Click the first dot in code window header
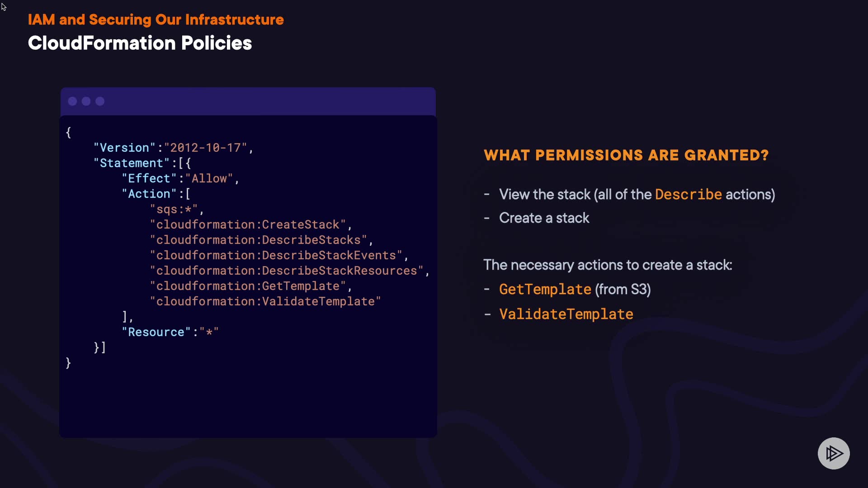 72,101
